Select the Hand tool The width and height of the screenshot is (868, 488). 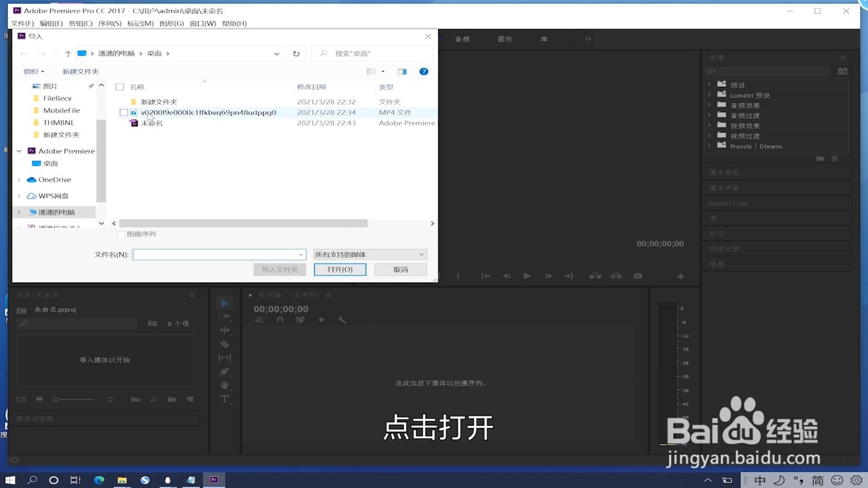225,385
